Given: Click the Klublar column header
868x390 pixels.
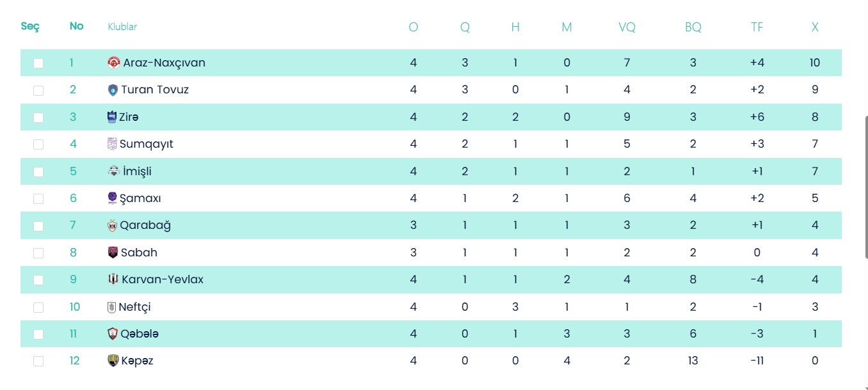Looking at the screenshot, I should [x=122, y=27].
